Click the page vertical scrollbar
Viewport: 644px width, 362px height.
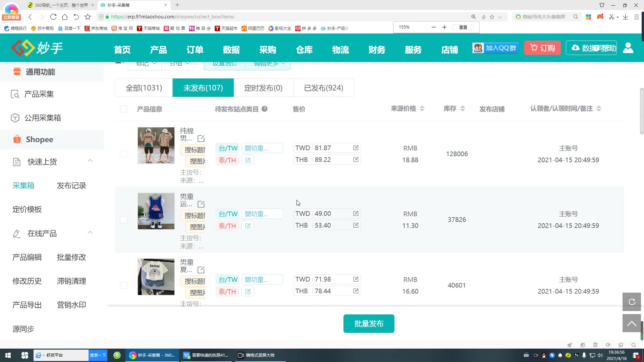pos(642,111)
